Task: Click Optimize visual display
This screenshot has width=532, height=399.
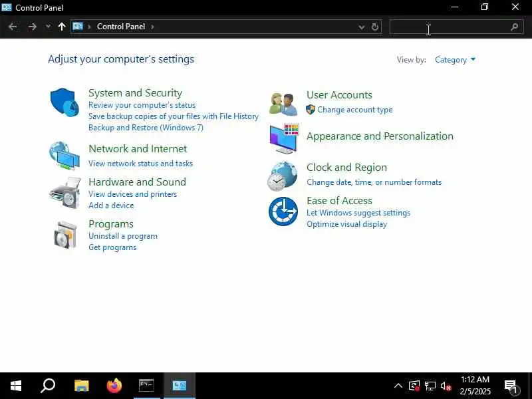Action: click(x=346, y=224)
